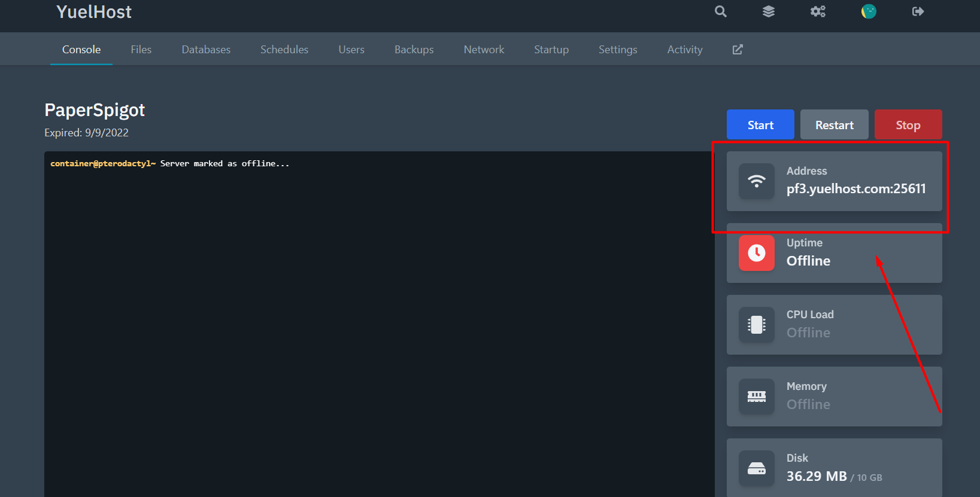
Task: Click the Disk drive icon
Action: (x=757, y=468)
